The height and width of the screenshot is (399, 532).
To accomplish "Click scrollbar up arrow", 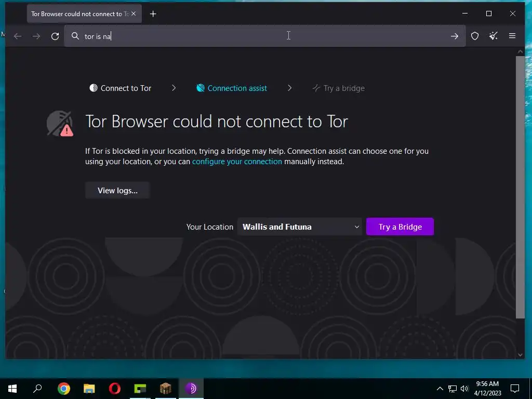I will (520, 52).
